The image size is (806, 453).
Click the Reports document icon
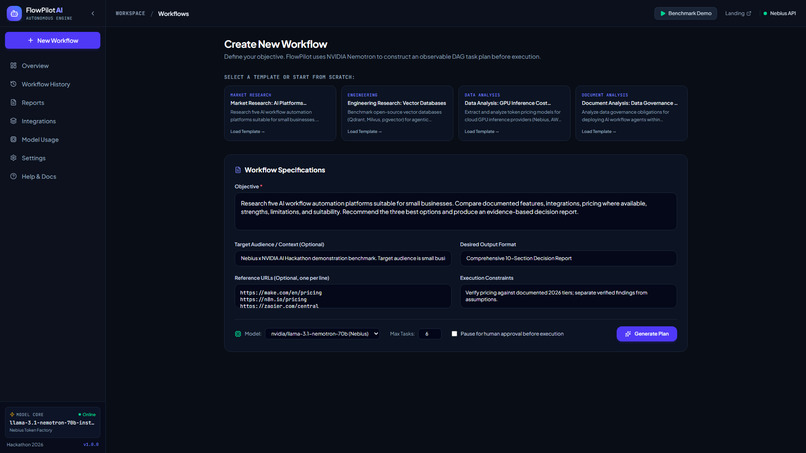click(13, 102)
